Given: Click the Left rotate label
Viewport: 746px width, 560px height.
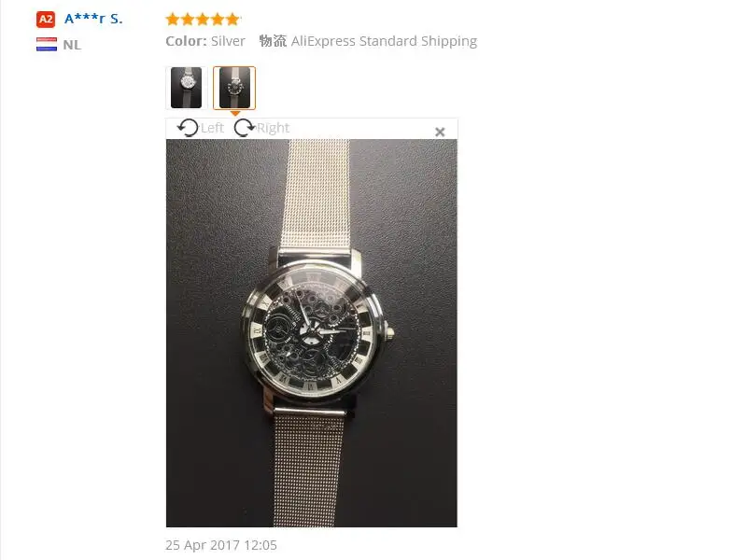Looking at the screenshot, I should pos(212,128).
